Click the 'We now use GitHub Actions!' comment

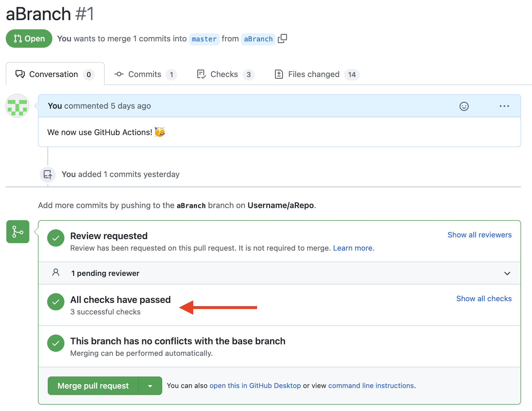pyautogui.click(x=106, y=132)
